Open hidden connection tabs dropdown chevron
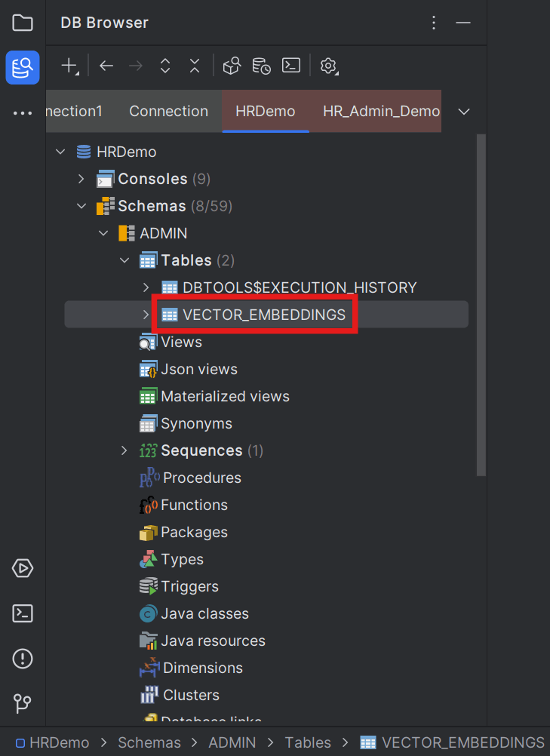Image resolution: width=550 pixels, height=756 pixels. (x=463, y=111)
